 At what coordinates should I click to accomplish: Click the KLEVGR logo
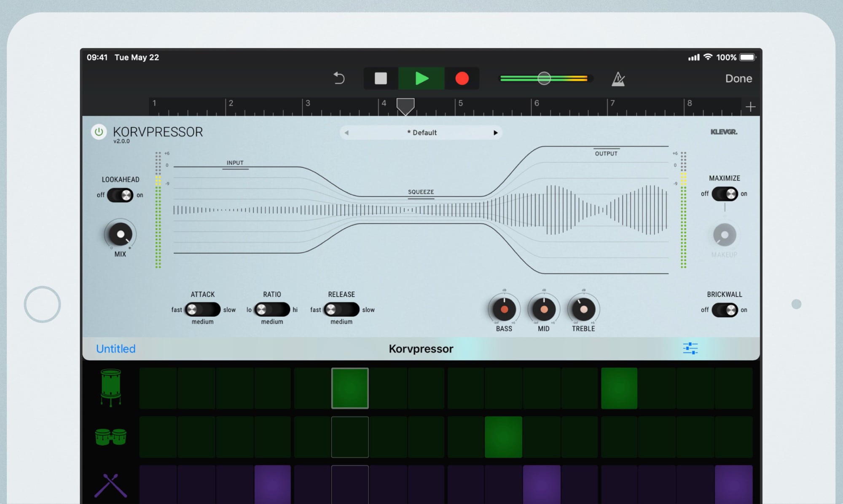click(x=723, y=131)
